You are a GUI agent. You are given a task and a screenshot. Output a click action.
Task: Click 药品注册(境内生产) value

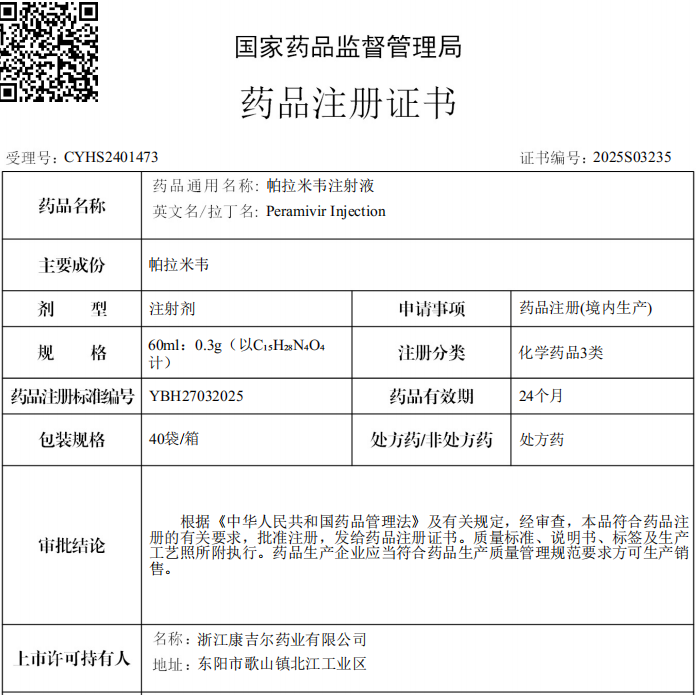(x=586, y=308)
